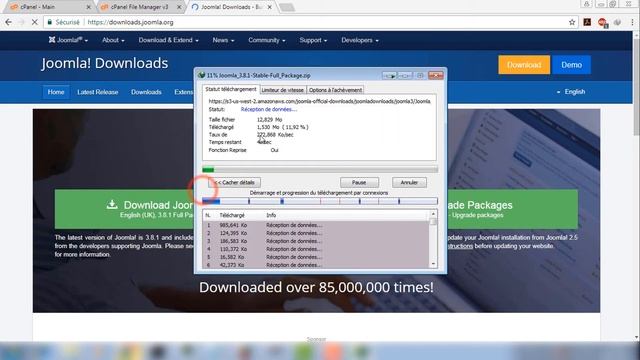Viewport: 640px width, 360px height.
Task: Close the IDM download dialog window
Action: 436,76
